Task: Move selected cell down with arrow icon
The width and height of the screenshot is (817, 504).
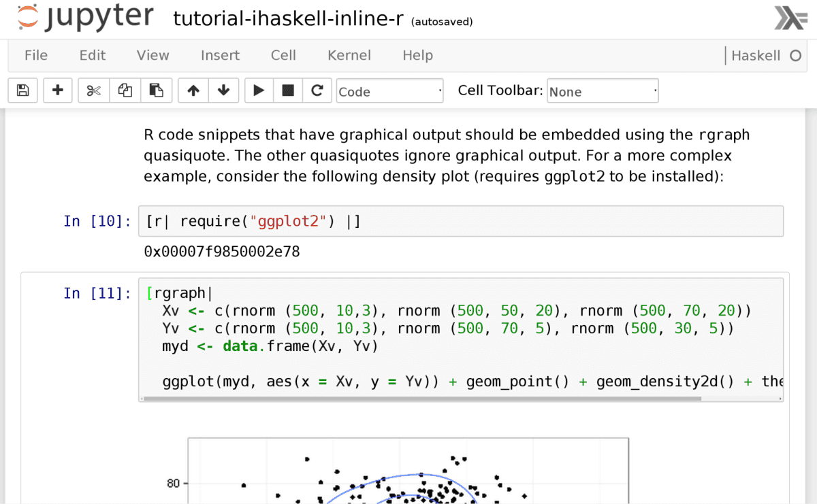Action: (223, 90)
